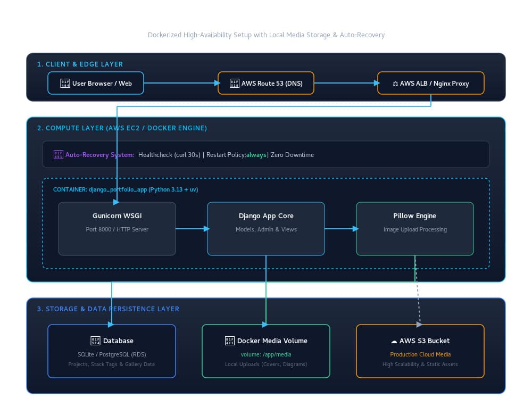
Task: Select the Django App Core box
Action: tap(266, 229)
